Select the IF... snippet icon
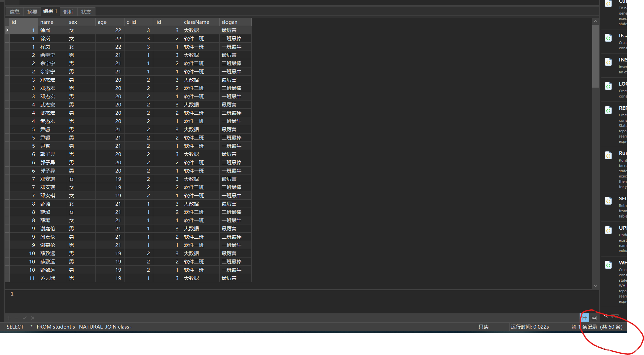This screenshot has height=355, width=644. tap(608, 38)
